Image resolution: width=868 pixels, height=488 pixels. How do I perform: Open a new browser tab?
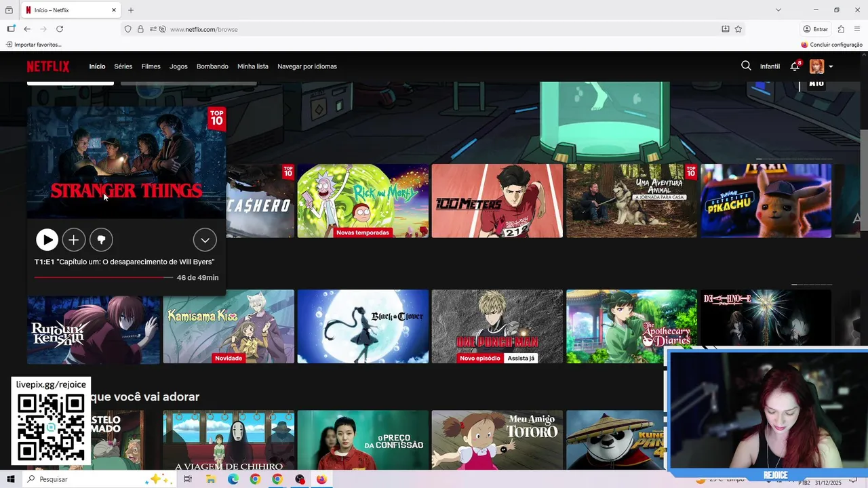(131, 10)
